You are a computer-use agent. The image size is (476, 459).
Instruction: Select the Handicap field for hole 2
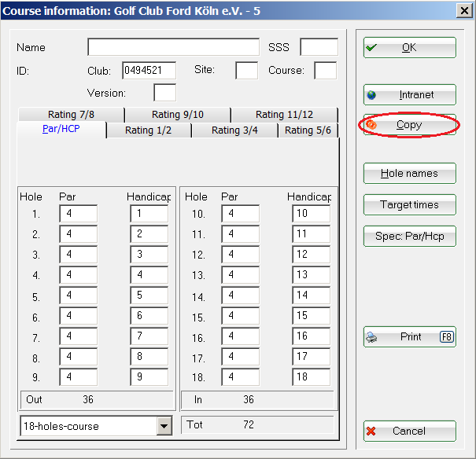(x=149, y=233)
